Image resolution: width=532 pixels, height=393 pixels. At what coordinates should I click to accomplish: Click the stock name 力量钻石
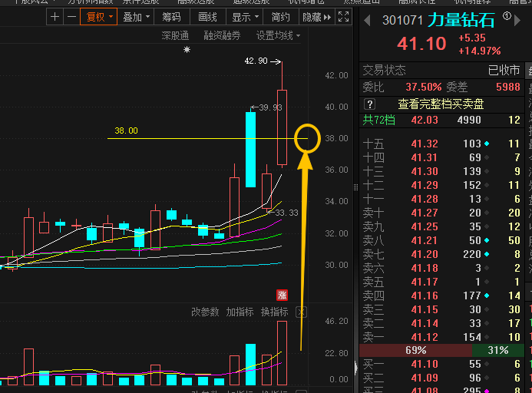tap(461, 21)
